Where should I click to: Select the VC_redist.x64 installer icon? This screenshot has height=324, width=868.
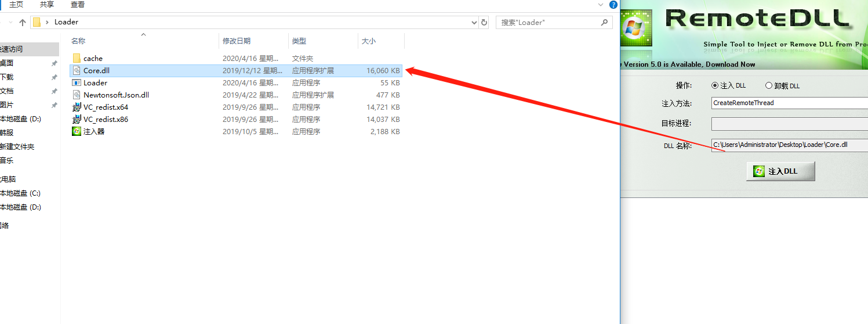[x=77, y=107]
